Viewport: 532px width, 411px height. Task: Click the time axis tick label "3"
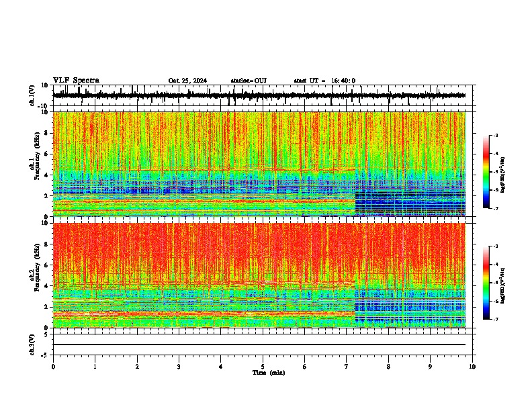tap(179, 367)
